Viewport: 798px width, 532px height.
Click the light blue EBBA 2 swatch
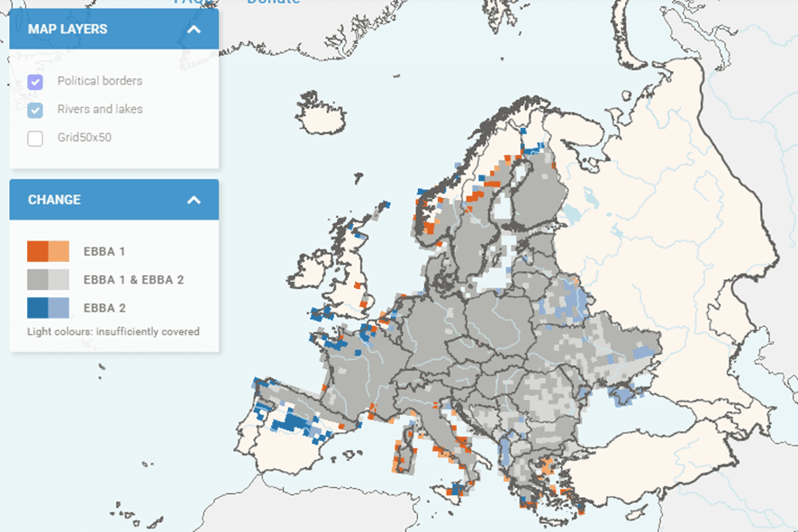click(x=58, y=308)
